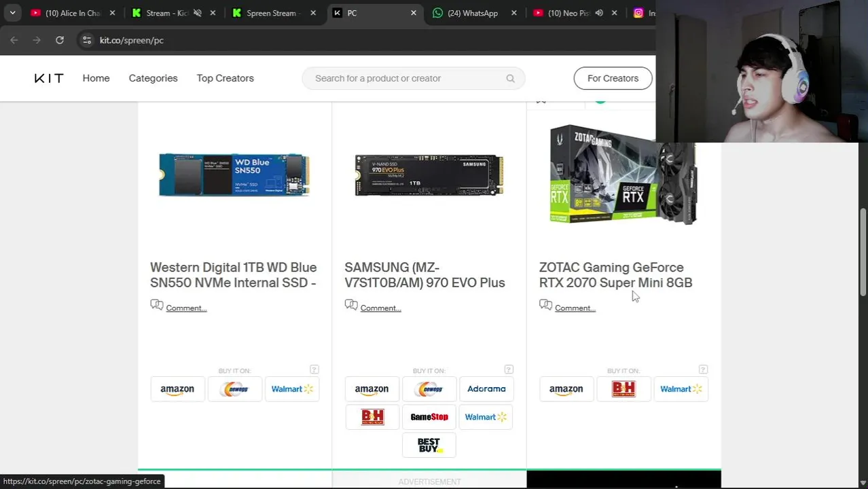Close the Stream - Kick tab
This screenshot has height=489, width=868.
click(213, 13)
